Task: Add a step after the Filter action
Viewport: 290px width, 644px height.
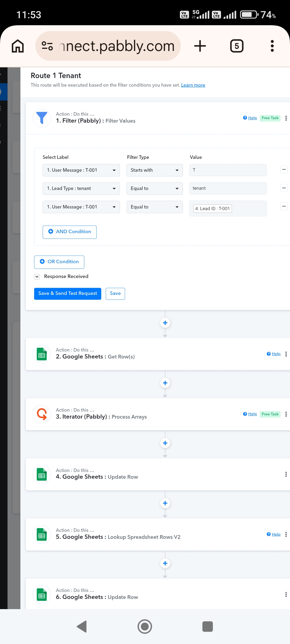Action: 165,323
